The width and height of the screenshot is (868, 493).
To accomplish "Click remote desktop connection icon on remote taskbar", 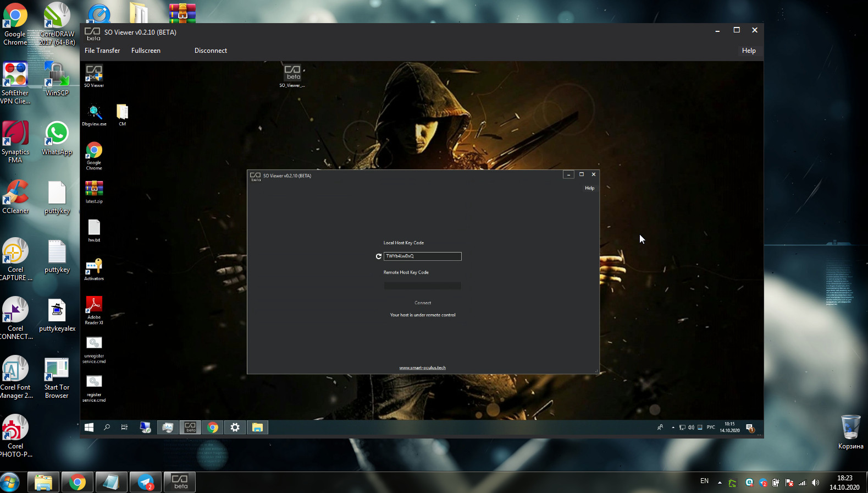I will [145, 428].
